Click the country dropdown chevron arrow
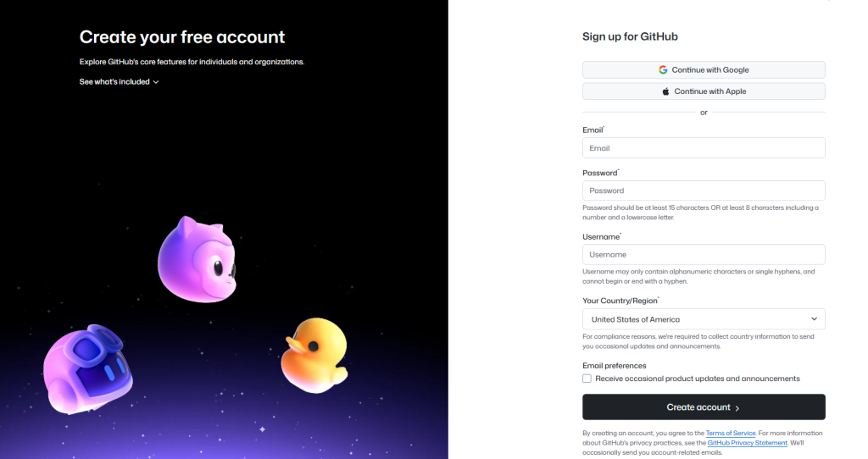 [x=814, y=319]
